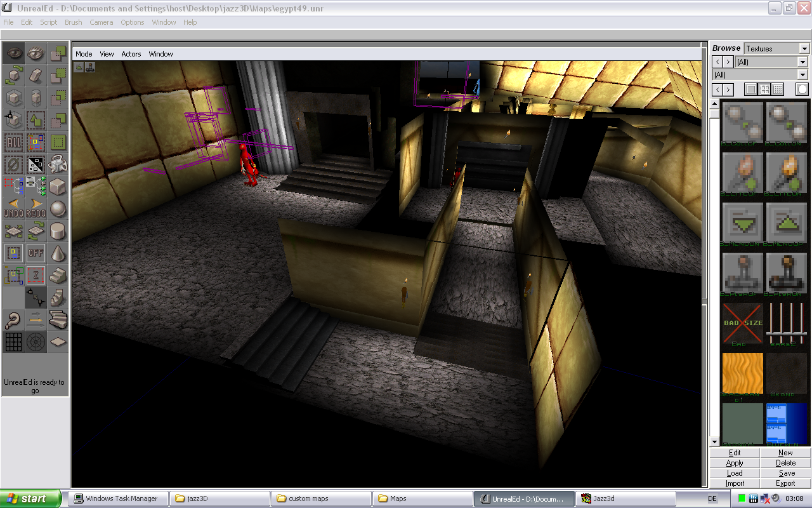Open the viewport View dropdown menu
This screenshot has width=812, height=508.
coord(107,54)
